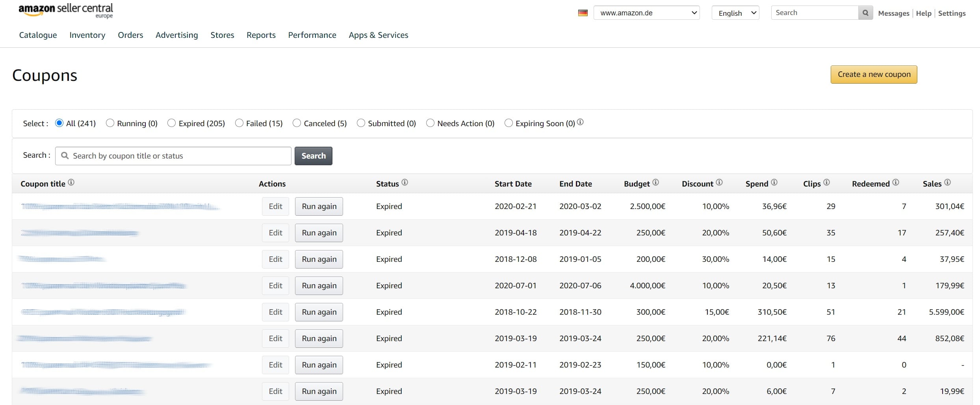This screenshot has width=980, height=405.
Task: Open the Inventory menu
Action: [x=87, y=35]
